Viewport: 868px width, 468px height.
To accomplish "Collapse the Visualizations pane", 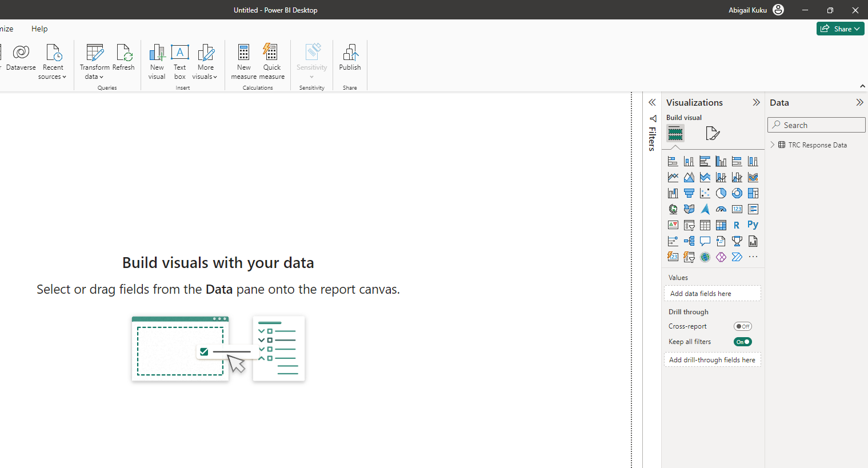I will pos(756,102).
